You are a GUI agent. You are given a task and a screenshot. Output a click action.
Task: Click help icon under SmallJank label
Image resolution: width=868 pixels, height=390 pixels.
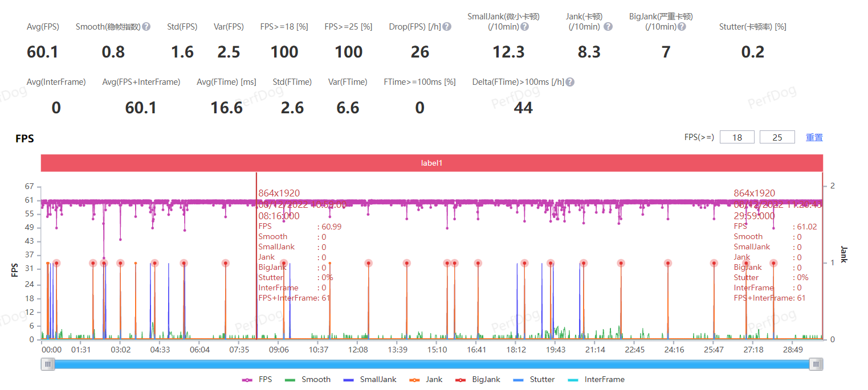(x=524, y=27)
